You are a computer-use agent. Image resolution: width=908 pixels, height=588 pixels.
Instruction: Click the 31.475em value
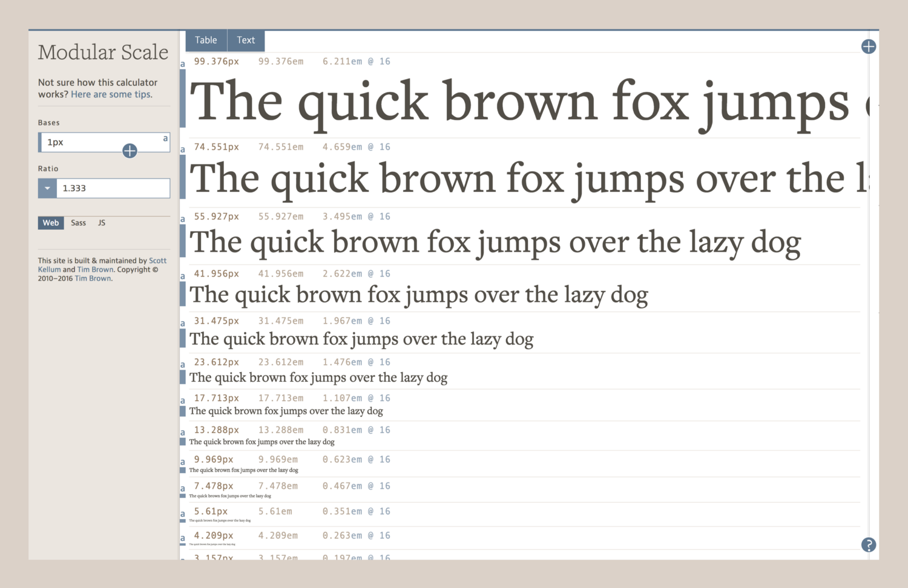[281, 321]
